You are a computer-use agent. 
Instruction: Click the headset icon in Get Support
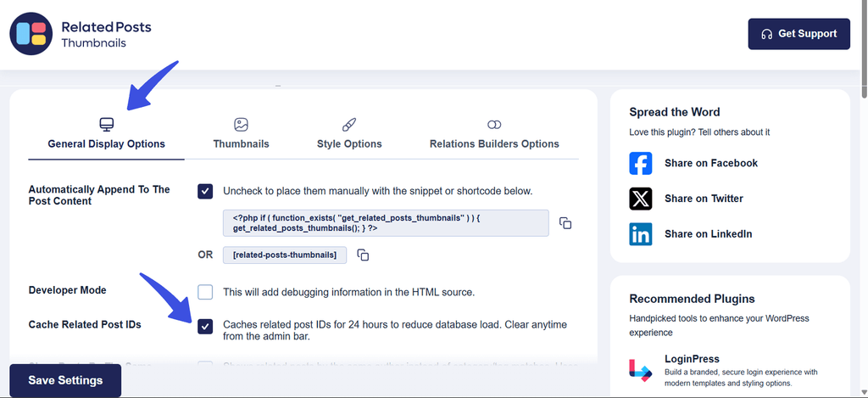click(x=766, y=34)
